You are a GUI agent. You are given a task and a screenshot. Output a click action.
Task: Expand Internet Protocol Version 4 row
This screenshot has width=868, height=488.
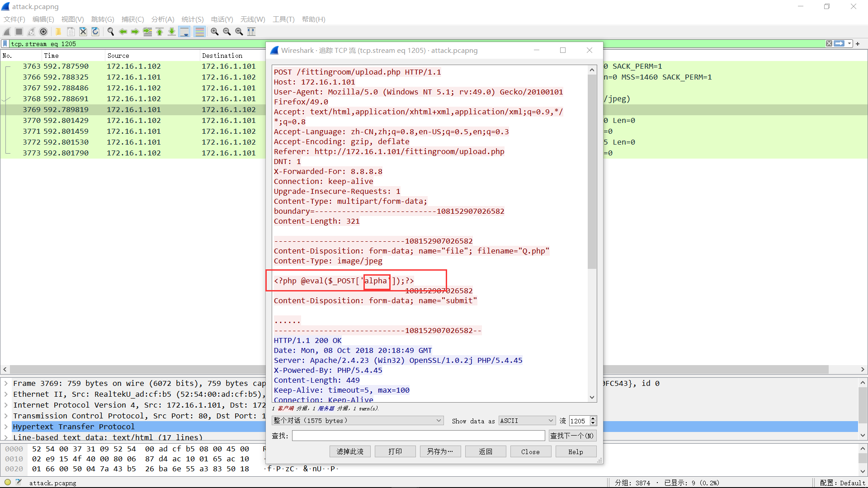point(6,405)
